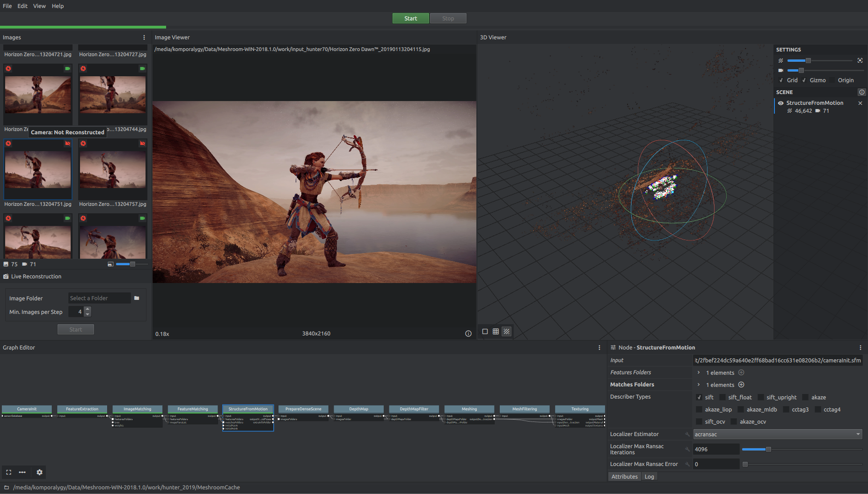Open the Localizer Estimator acransac dropdown
Image resolution: width=868 pixels, height=494 pixels.
[778, 435]
